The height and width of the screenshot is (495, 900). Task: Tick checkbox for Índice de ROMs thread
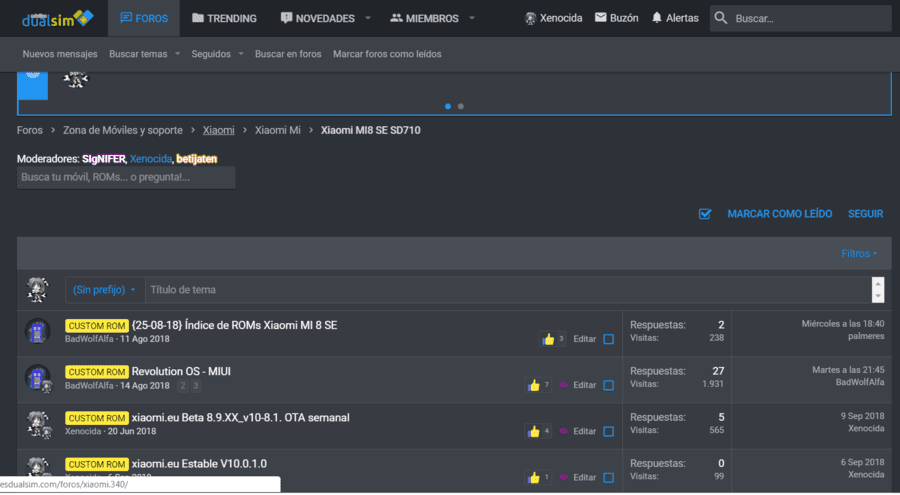point(608,339)
